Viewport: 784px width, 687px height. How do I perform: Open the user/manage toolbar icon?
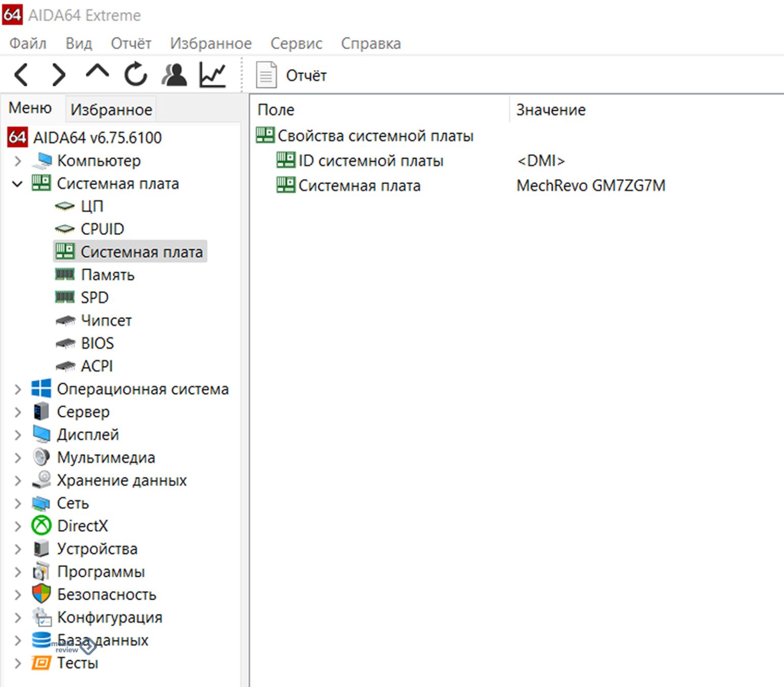(x=174, y=75)
